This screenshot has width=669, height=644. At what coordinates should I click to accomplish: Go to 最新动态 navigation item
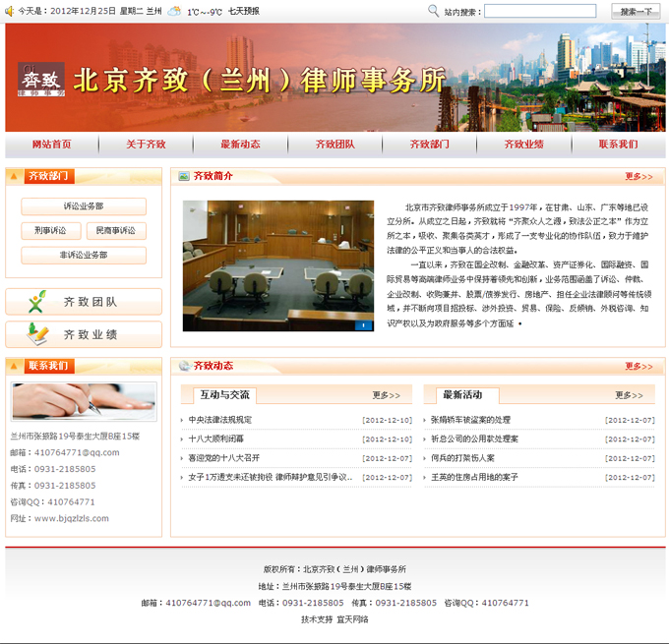point(240,145)
